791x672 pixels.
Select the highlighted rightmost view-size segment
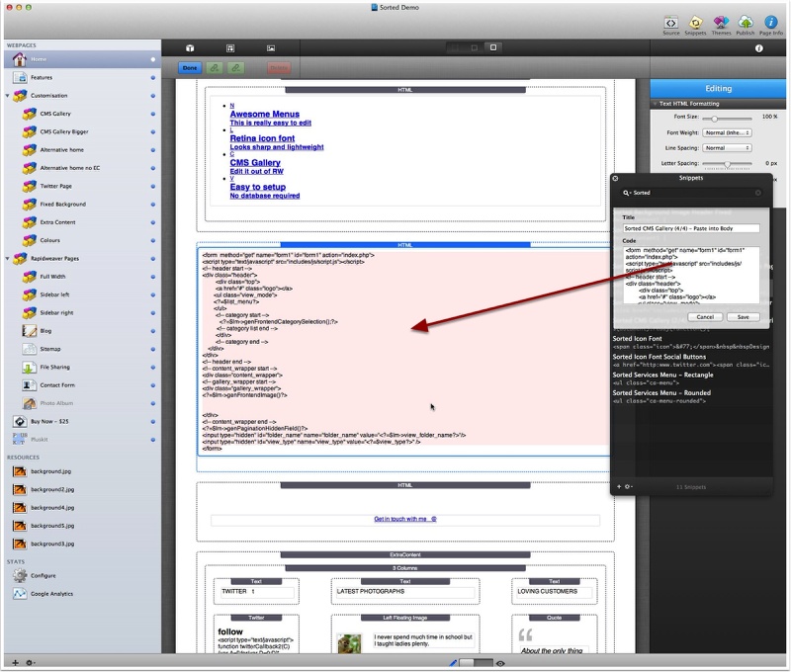point(492,47)
